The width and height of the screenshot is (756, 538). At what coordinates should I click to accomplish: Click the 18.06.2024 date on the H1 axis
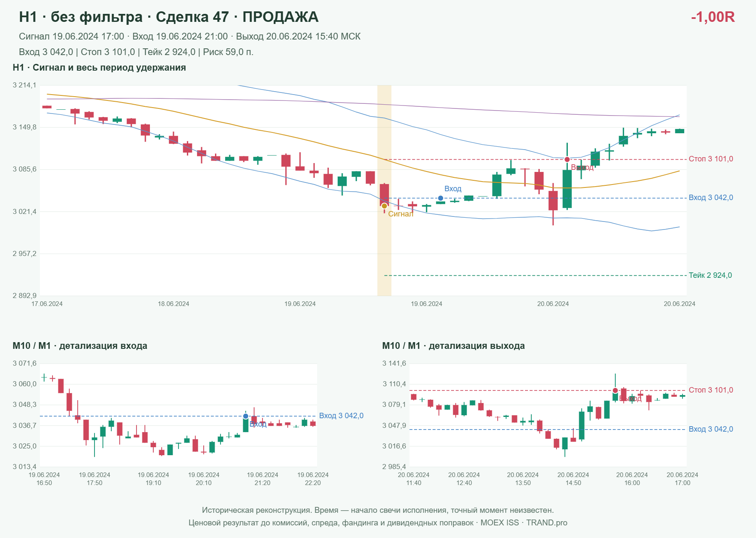(173, 304)
